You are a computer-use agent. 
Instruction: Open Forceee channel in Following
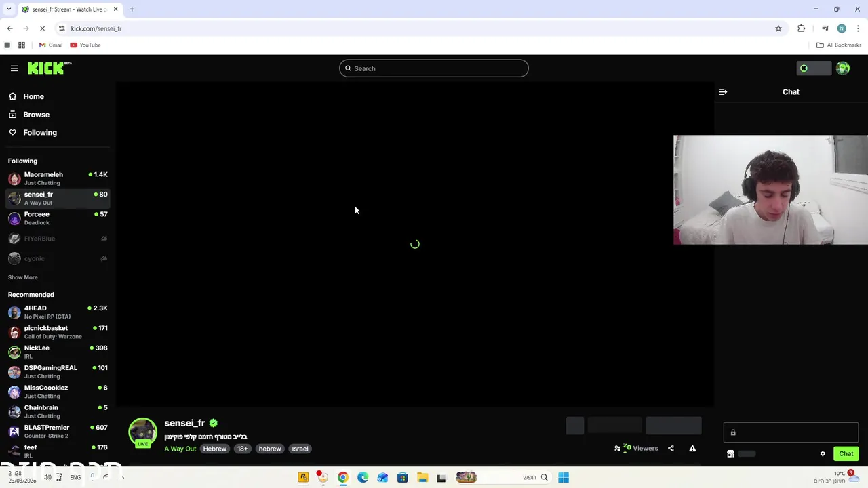pos(58,218)
